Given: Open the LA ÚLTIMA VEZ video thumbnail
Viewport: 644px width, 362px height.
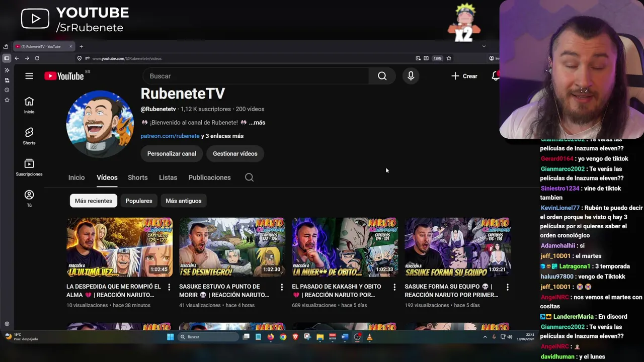Looking at the screenshot, I should tap(119, 247).
